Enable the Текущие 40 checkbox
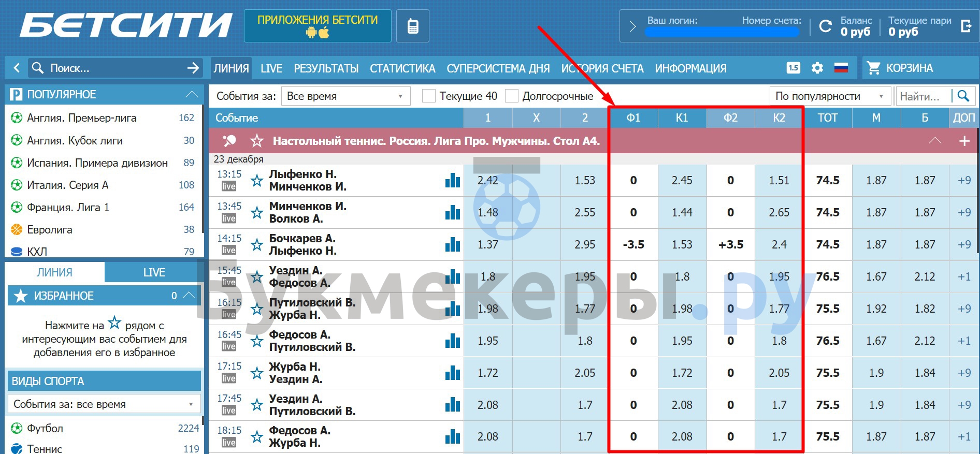980x454 pixels. pos(429,96)
